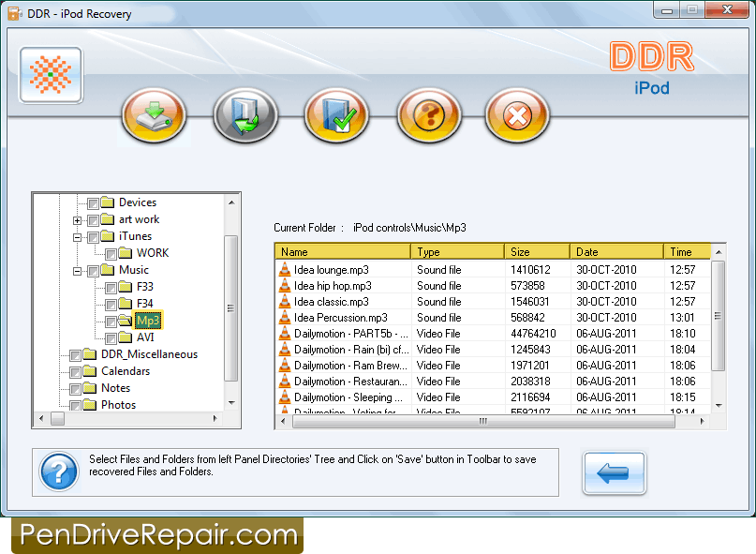Collapse the Music tree node
Viewport: 756px width, 554px height.
pos(77,271)
